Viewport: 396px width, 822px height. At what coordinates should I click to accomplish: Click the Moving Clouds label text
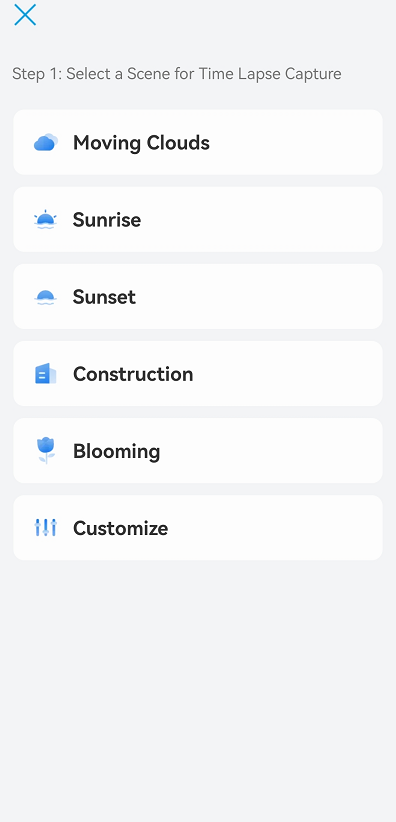pyautogui.click(x=141, y=143)
